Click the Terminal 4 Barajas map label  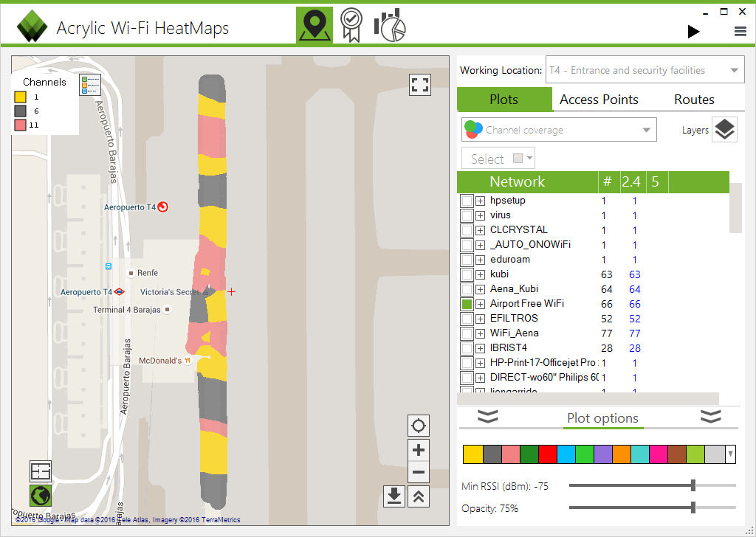point(127,310)
